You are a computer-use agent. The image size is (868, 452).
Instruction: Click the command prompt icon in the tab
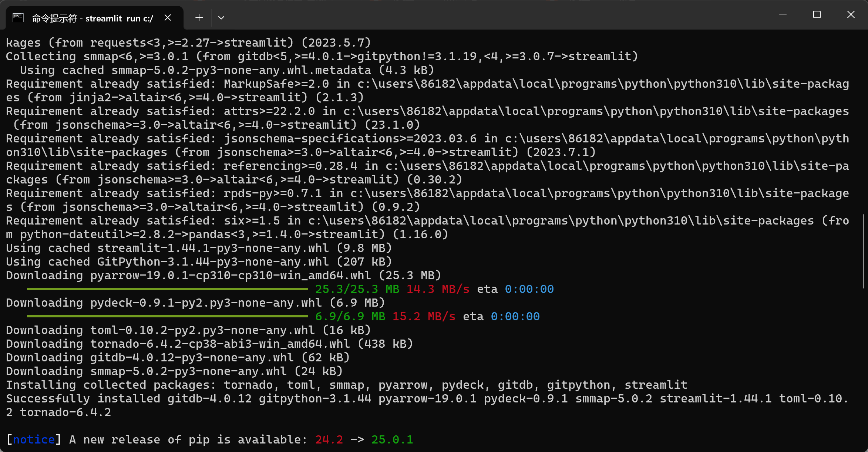(18, 18)
